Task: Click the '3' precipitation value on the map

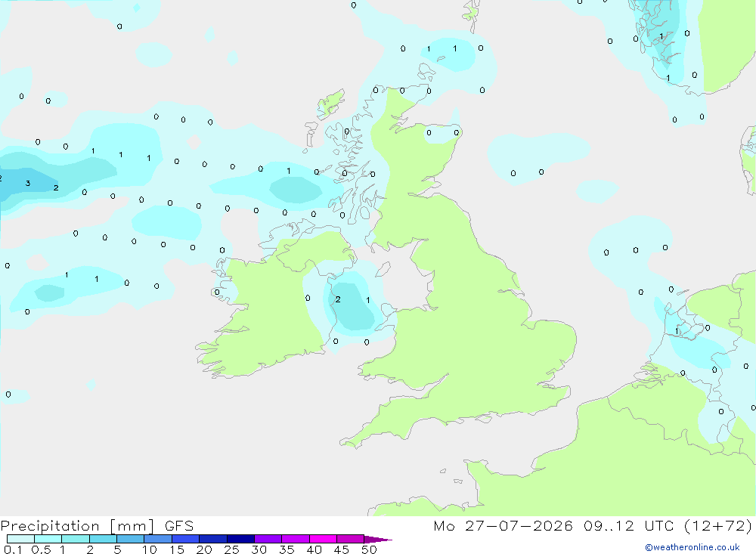Action: (x=28, y=183)
